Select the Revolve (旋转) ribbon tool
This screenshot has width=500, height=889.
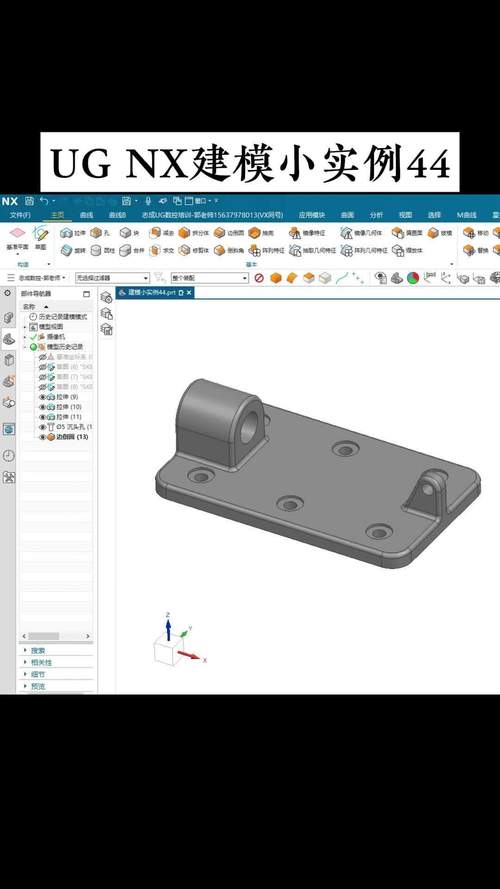[73, 250]
